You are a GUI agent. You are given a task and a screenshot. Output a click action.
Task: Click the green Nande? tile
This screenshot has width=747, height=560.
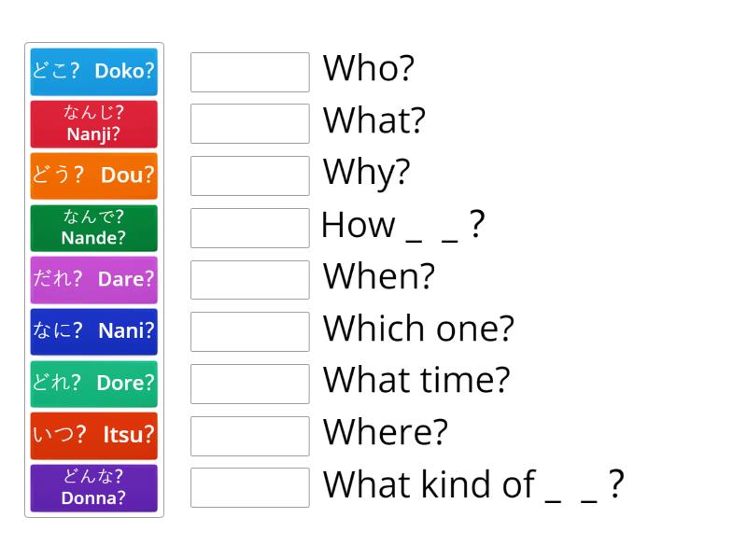click(93, 228)
